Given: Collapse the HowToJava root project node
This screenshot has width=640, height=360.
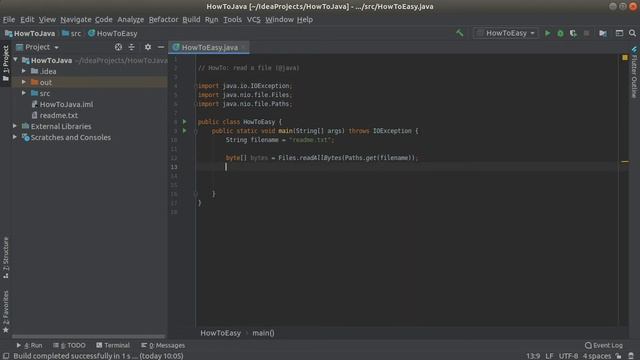Looking at the screenshot, I should pos(16,60).
